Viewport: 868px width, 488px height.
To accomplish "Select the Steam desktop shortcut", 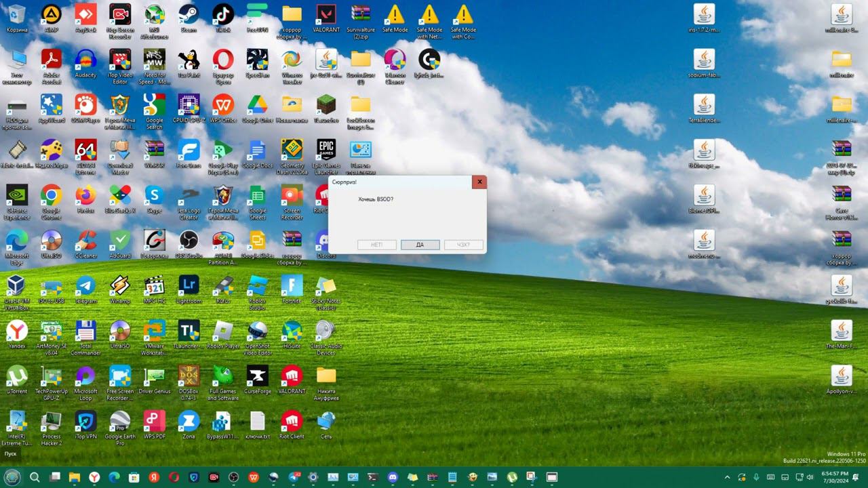I will [189, 18].
